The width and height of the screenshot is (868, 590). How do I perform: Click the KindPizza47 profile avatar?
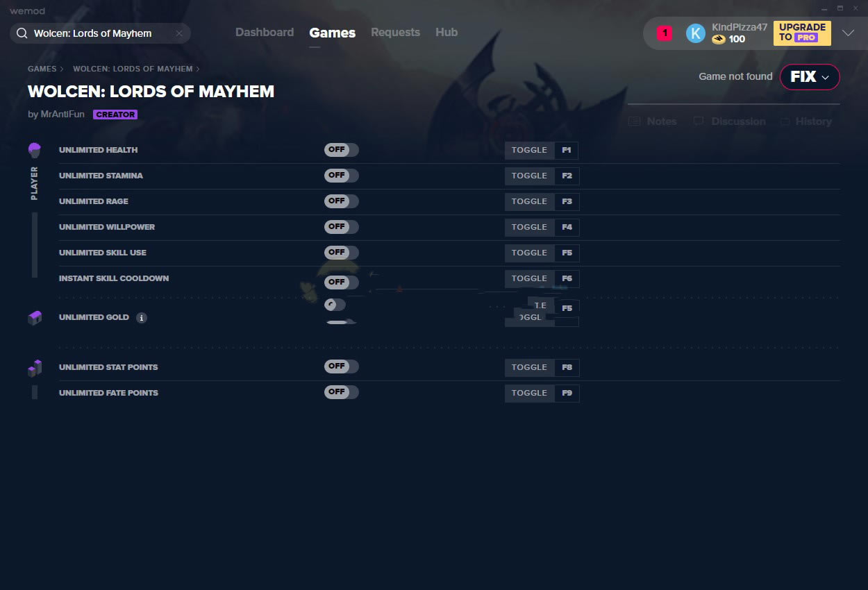[x=695, y=33]
